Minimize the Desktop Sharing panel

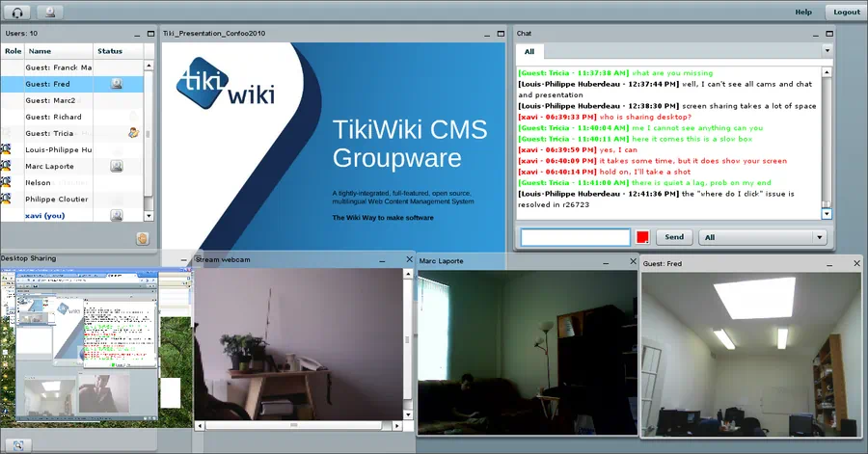(184, 259)
